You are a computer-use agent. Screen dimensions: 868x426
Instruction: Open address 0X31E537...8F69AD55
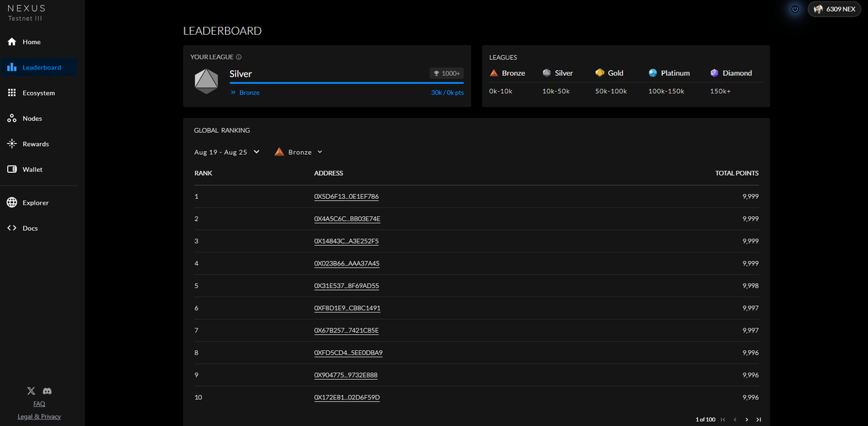click(x=346, y=286)
